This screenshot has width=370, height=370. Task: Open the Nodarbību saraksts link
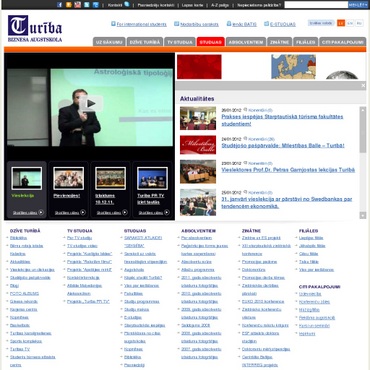coord(199,24)
